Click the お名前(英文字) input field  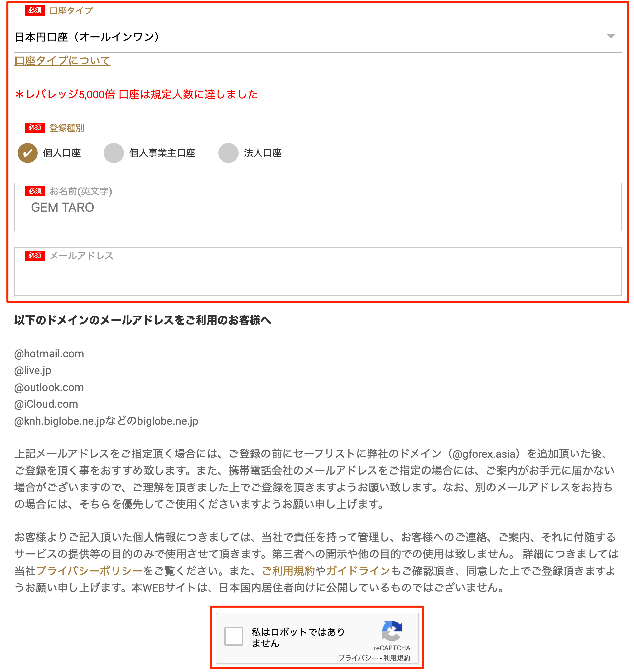[x=318, y=207]
